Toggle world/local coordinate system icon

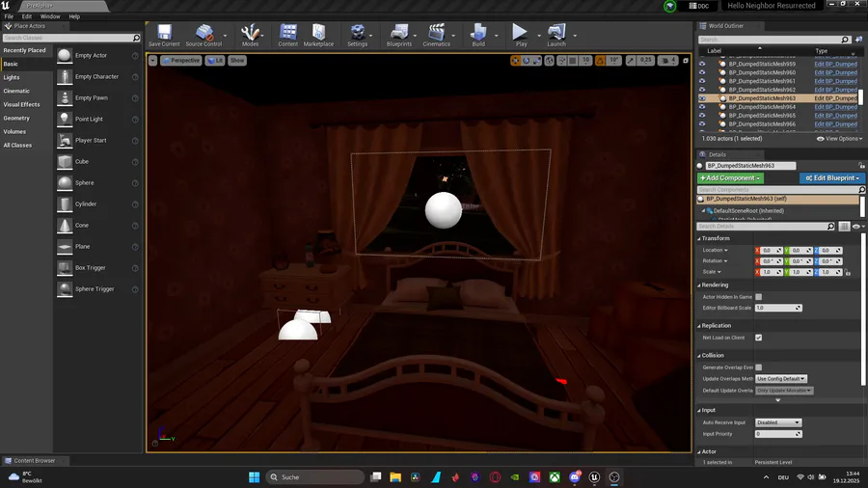(549, 61)
